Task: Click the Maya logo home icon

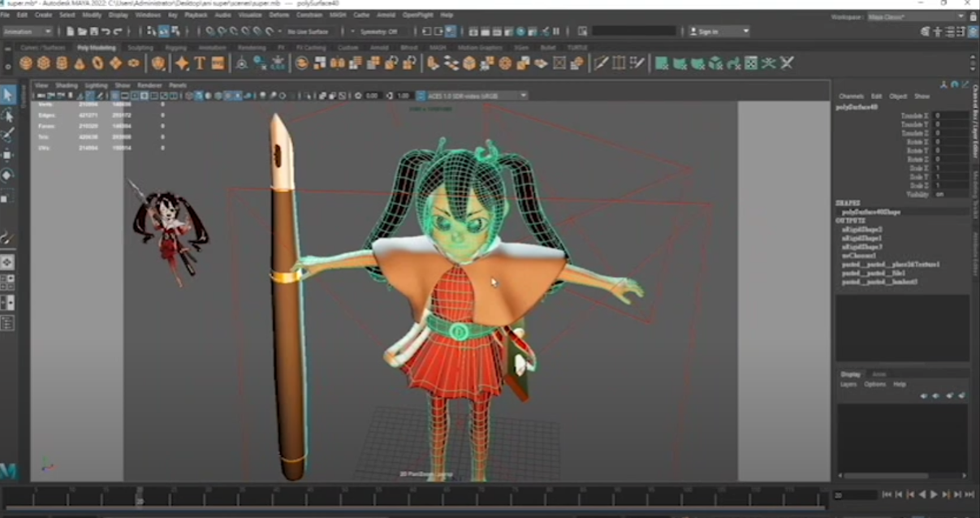Action: click(9, 472)
